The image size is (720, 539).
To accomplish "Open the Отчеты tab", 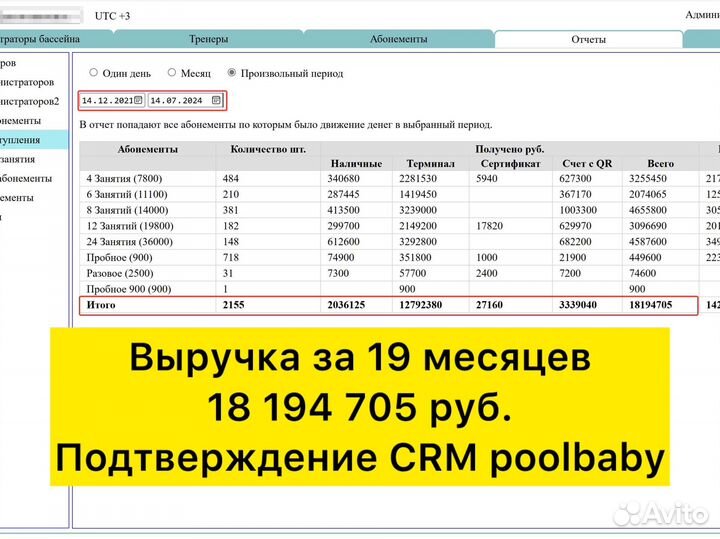I will tap(589, 39).
